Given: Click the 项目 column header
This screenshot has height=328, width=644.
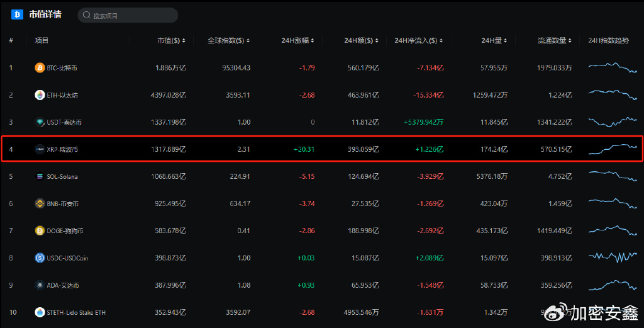Looking at the screenshot, I should (x=42, y=40).
